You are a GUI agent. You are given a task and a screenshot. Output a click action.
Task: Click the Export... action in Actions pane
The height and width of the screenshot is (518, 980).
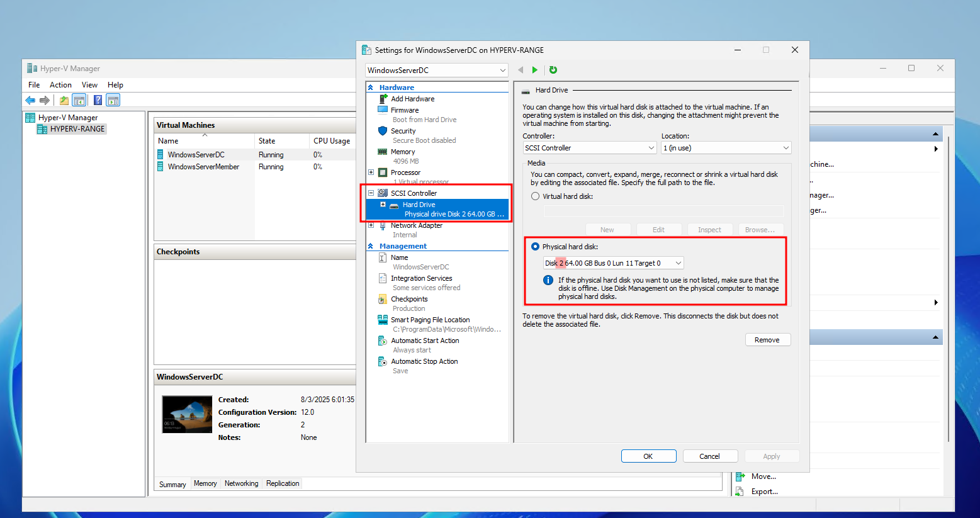pos(764,492)
